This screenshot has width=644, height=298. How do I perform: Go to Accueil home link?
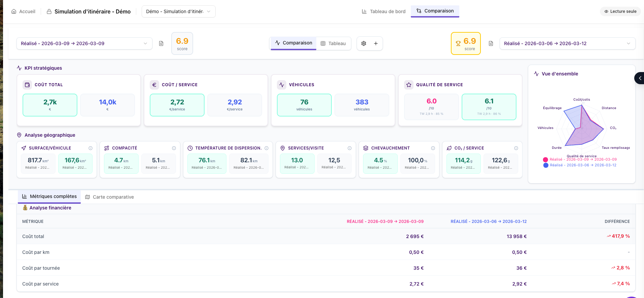(23, 11)
